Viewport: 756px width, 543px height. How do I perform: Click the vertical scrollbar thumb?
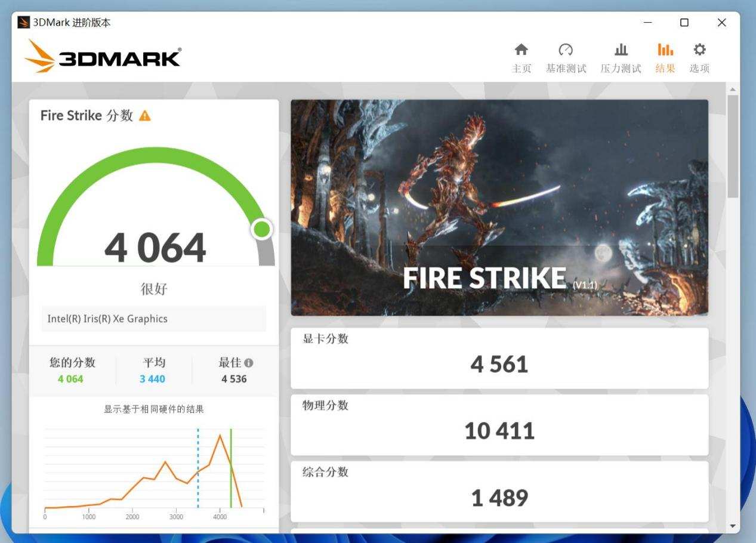pyautogui.click(x=733, y=146)
